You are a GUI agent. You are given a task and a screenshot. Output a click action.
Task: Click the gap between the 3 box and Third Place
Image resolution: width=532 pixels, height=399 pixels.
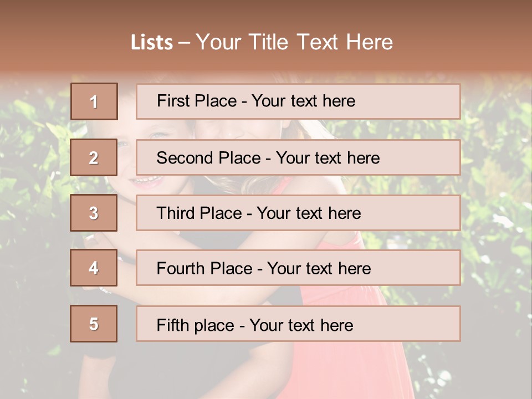point(126,213)
